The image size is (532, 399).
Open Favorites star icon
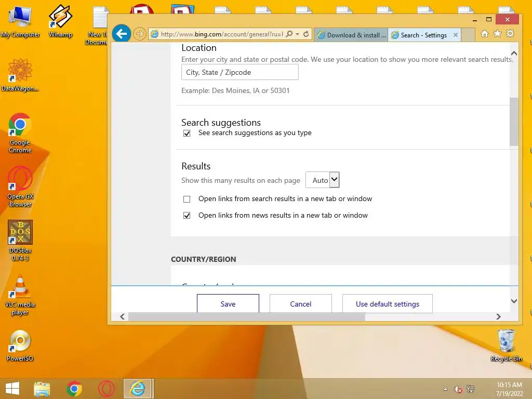497,34
